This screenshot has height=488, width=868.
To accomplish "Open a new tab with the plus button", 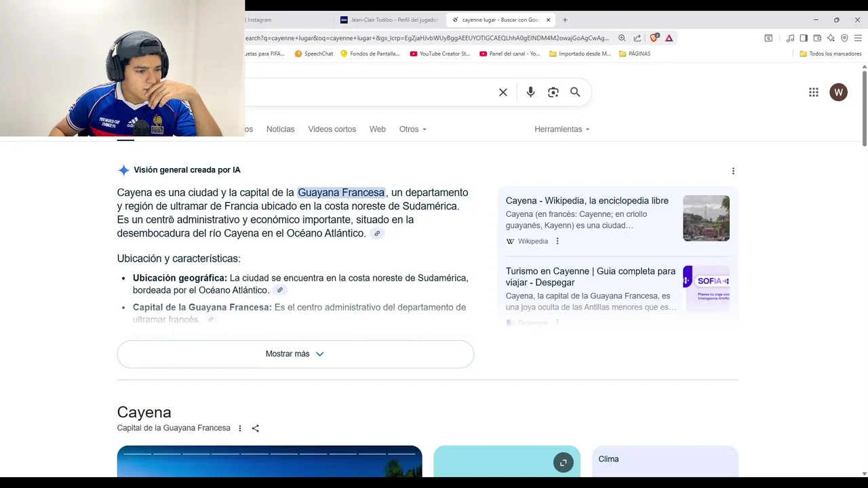I will point(565,20).
